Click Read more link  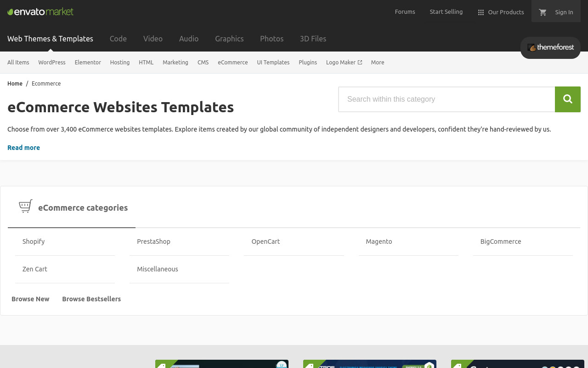click(x=23, y=148)
